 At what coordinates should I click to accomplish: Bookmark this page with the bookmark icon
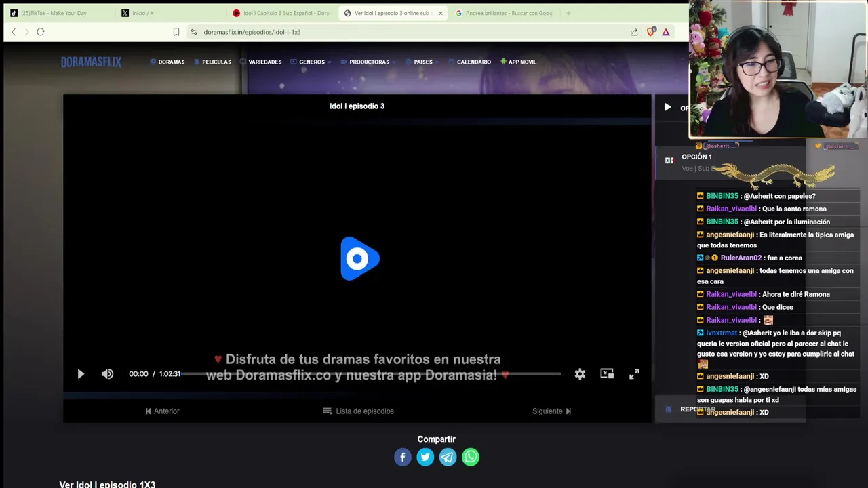(x=176, y=32)
